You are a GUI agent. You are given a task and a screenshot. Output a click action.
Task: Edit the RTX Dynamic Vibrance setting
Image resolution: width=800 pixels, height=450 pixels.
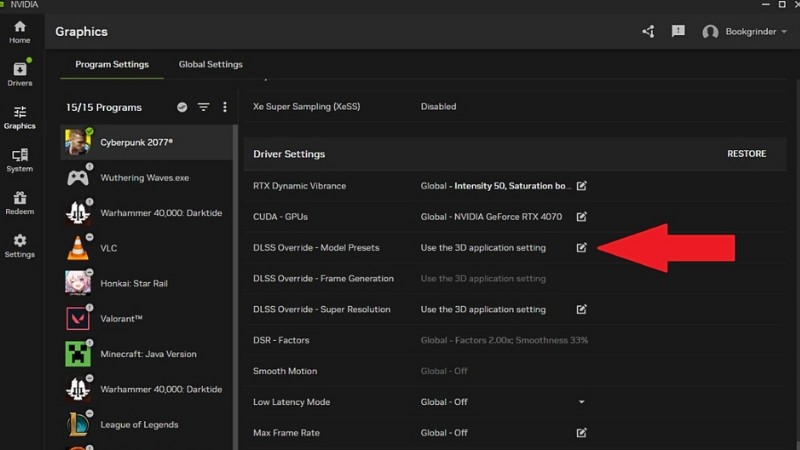(x=581, y=186)
